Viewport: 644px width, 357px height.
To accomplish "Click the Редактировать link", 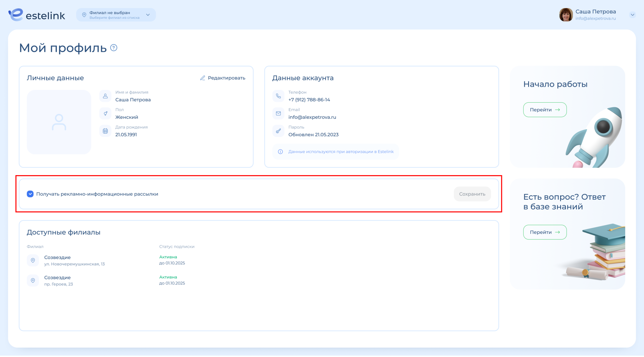I will (x=226, y=78).
